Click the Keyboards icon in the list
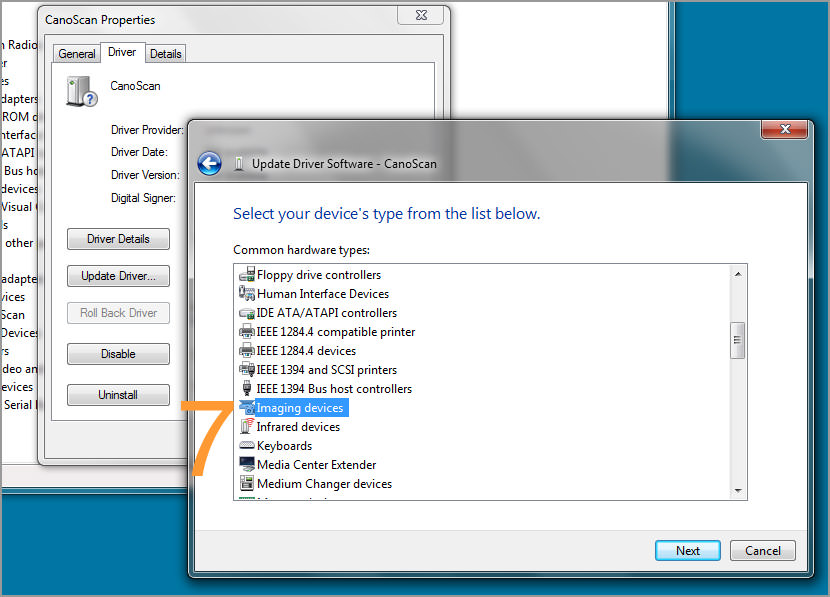 (x=247, y=446)
